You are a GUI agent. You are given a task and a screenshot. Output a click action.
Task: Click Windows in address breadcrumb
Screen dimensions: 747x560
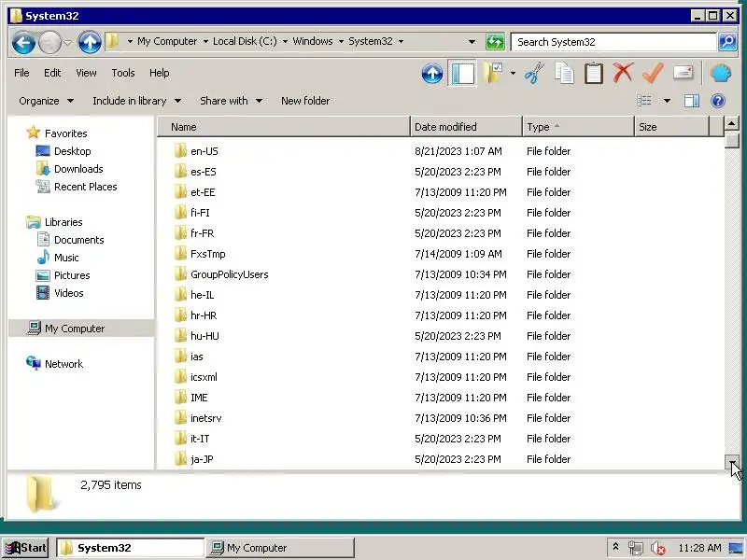(313, 41)
